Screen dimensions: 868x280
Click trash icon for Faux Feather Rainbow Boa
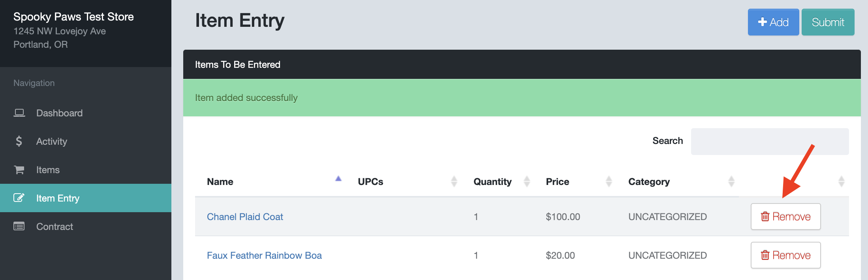pos(765,255)
